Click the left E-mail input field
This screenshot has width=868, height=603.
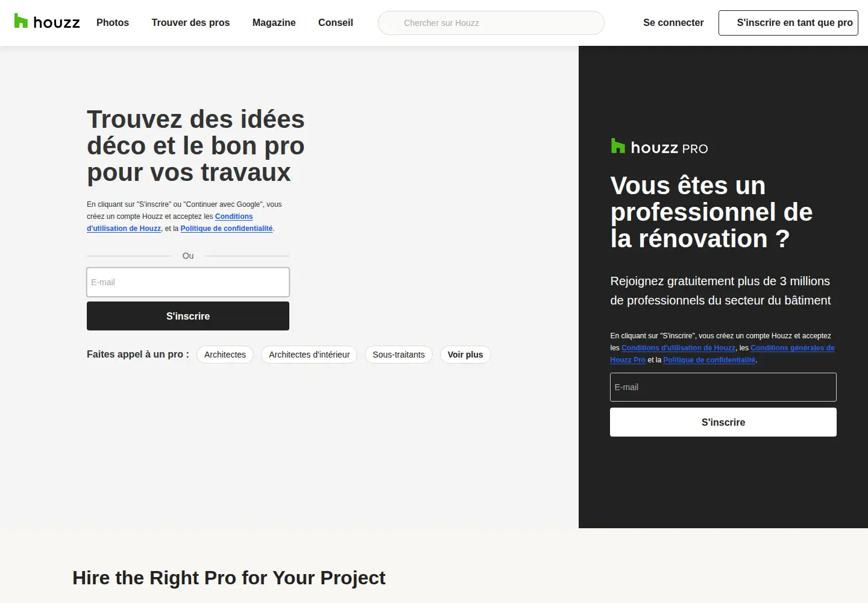[188, 282]
